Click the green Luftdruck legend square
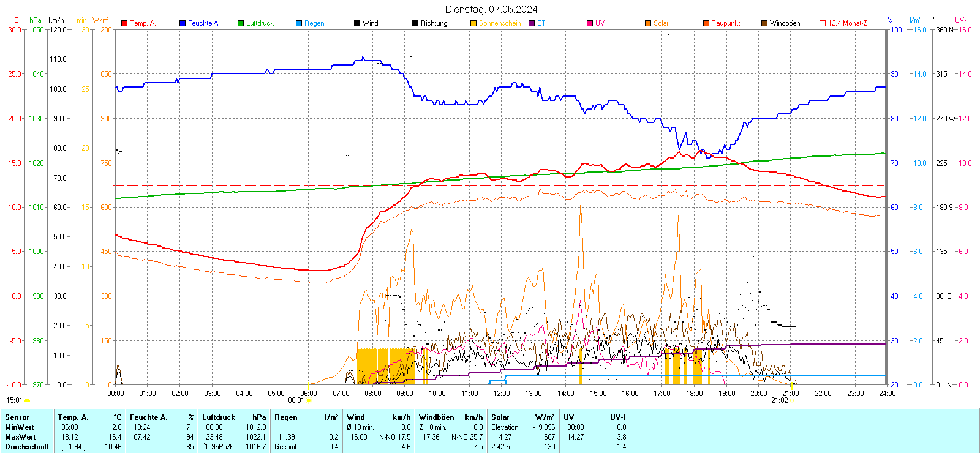The image size is (980, 453). [241, 23]
